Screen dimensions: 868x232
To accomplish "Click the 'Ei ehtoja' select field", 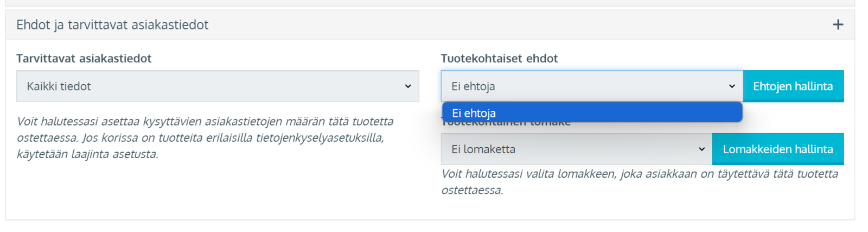I will (592, 86).
